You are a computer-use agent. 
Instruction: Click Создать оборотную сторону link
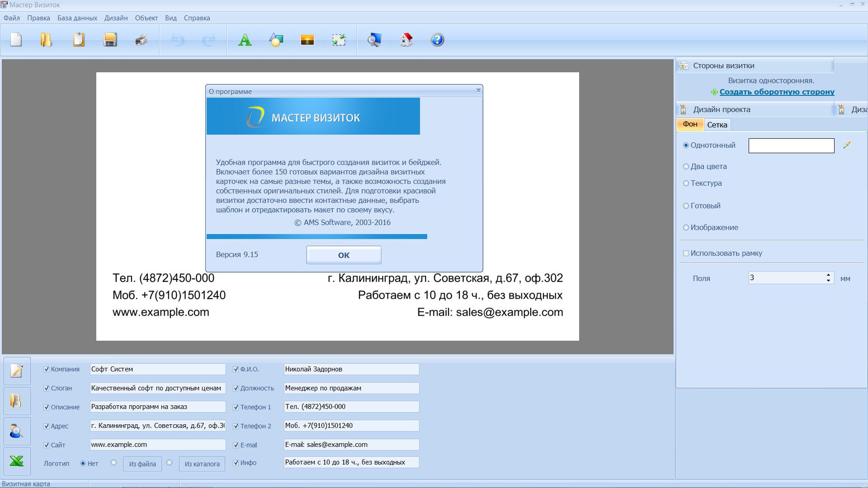coord(777,92)
